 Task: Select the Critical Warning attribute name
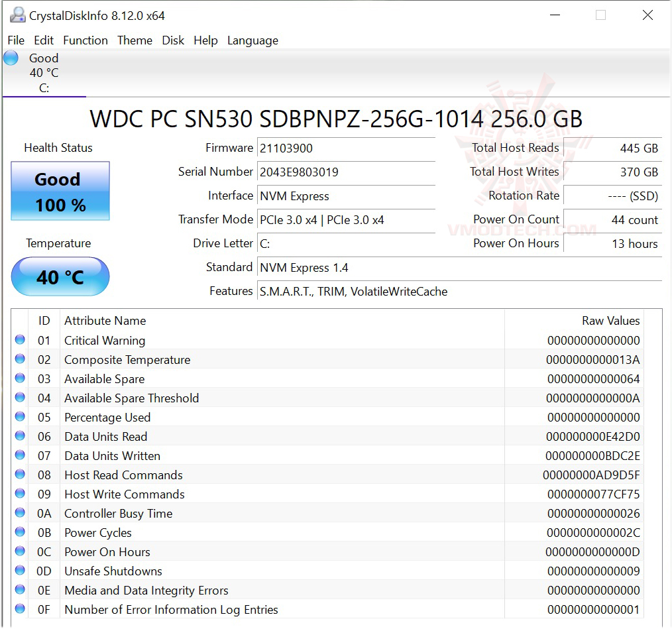point(105,341)
